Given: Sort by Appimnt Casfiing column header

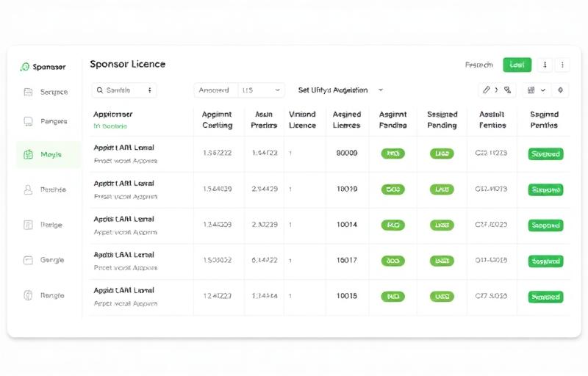Looking at the screenshot, I should [217, 120].
